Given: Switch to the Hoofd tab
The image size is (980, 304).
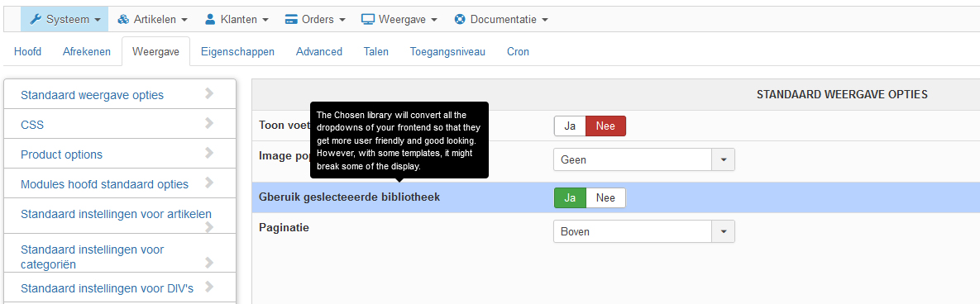Looking at the screenshot, I should tap(27, 52).
